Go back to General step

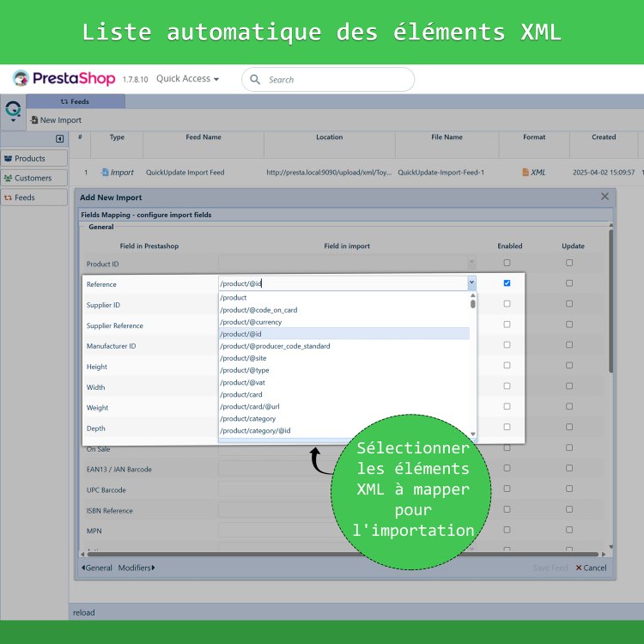click(x=97, y=568)
